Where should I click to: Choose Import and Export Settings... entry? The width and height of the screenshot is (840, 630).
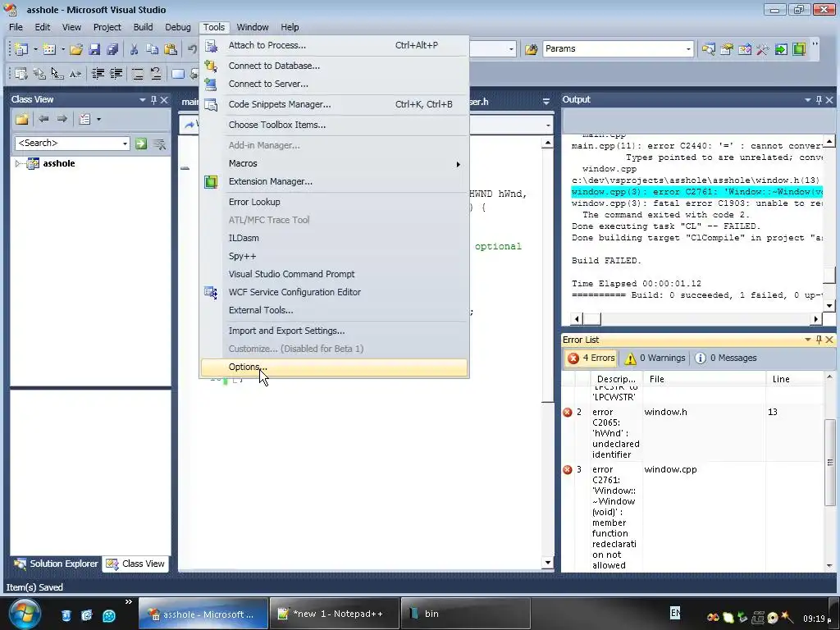(x=334, y=331)
